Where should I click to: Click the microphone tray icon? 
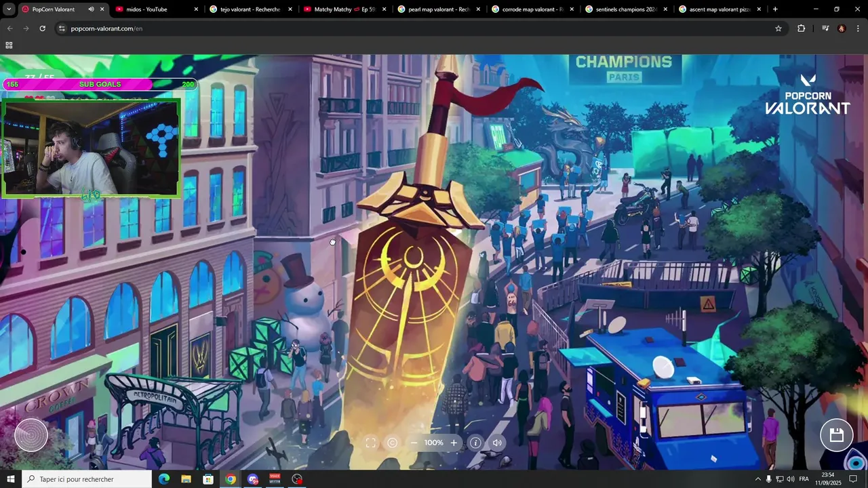[x=768, y=479]
